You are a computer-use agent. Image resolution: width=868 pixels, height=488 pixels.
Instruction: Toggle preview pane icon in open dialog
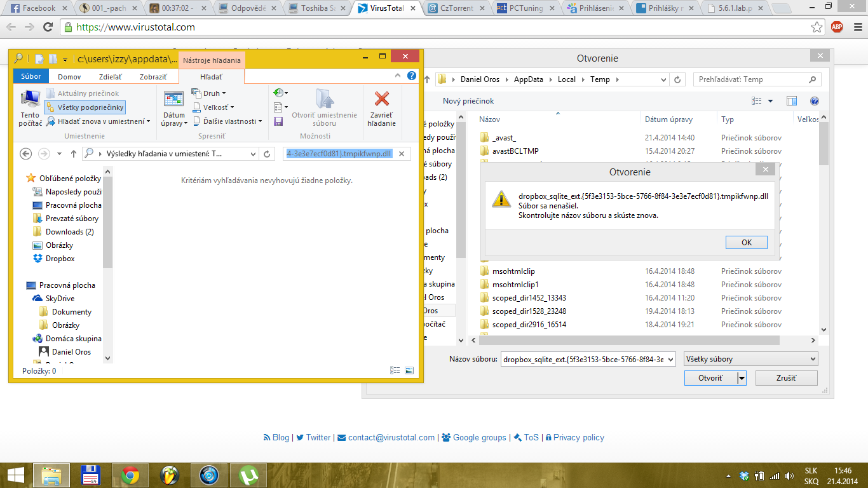(x=792, y=101)
